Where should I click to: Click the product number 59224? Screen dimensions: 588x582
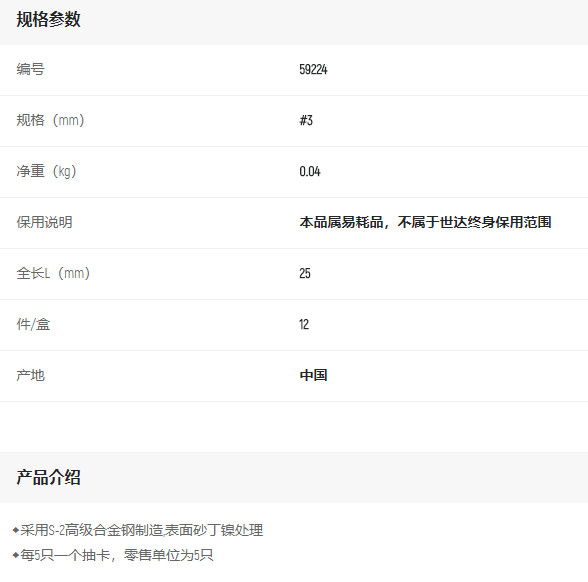click(x=313, y=69)
